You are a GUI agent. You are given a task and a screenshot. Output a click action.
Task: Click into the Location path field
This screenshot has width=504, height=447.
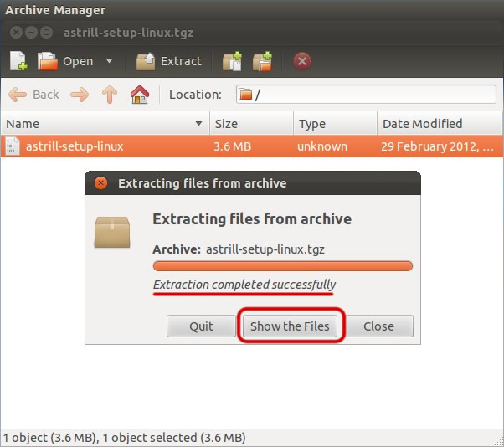(366, 94)
